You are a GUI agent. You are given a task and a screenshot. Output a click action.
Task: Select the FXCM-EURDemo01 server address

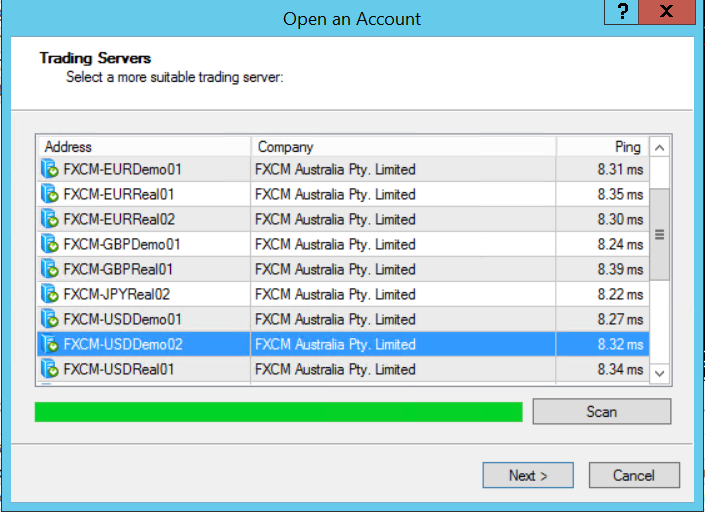122,169
